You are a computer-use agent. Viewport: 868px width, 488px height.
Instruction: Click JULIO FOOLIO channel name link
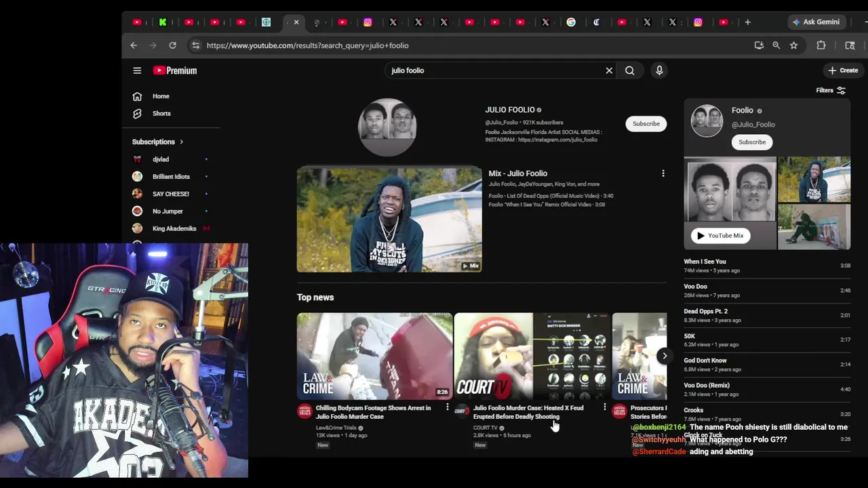510,110
